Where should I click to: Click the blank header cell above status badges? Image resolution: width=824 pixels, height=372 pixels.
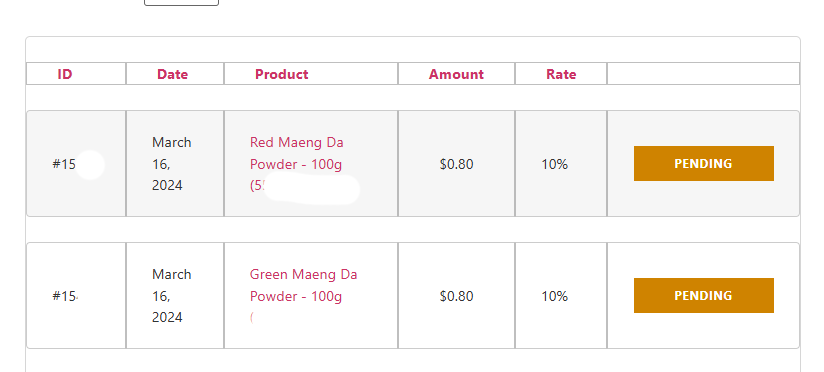[703, 74]
